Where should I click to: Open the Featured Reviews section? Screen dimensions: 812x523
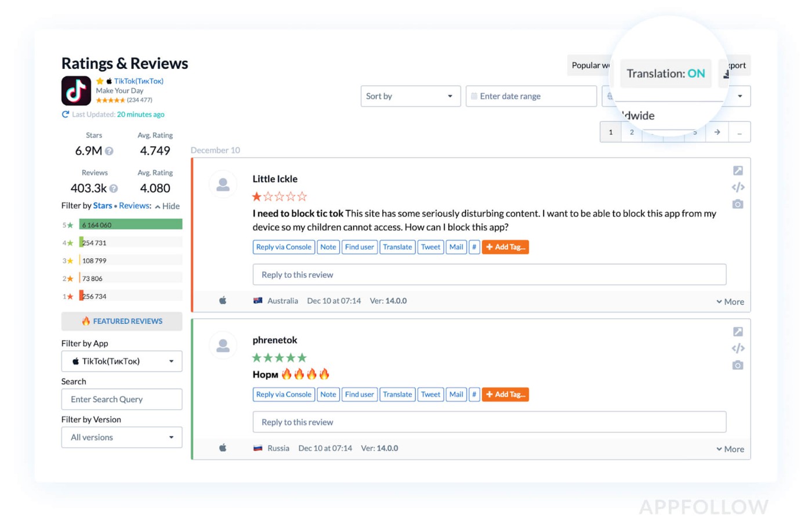[x=122, y=321]
